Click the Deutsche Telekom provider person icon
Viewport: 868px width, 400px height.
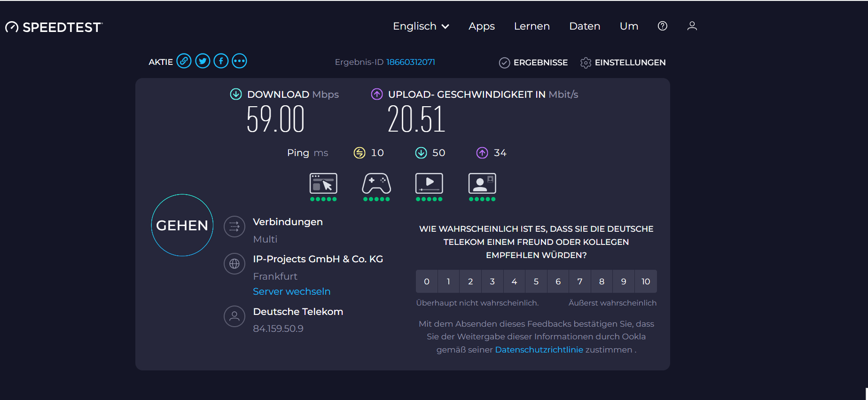coord(235,316)
